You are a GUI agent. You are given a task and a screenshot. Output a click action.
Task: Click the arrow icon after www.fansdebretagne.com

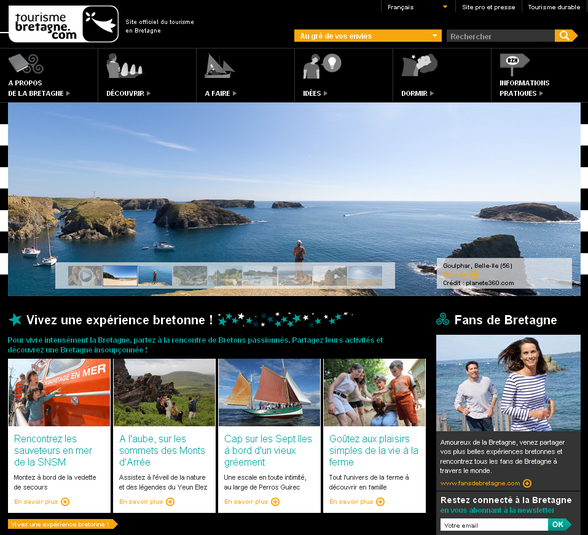click(x=527, y=483)
